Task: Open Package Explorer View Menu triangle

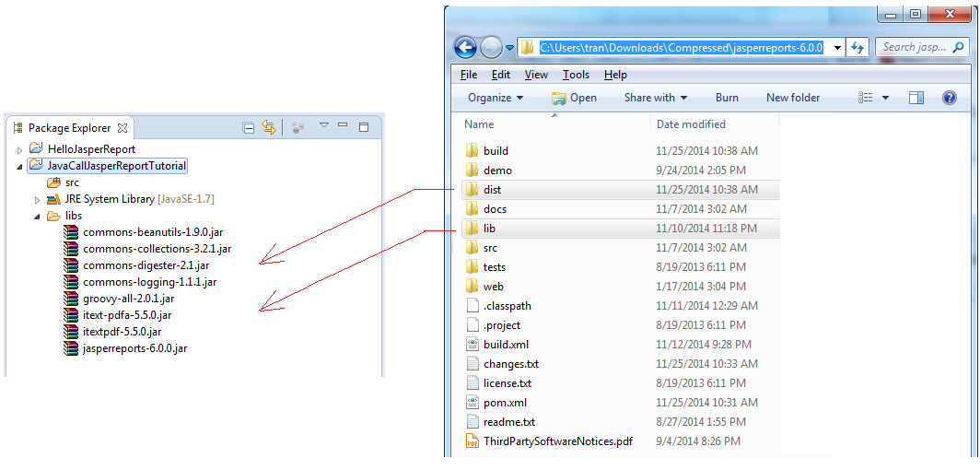Action: coord(324,125)
